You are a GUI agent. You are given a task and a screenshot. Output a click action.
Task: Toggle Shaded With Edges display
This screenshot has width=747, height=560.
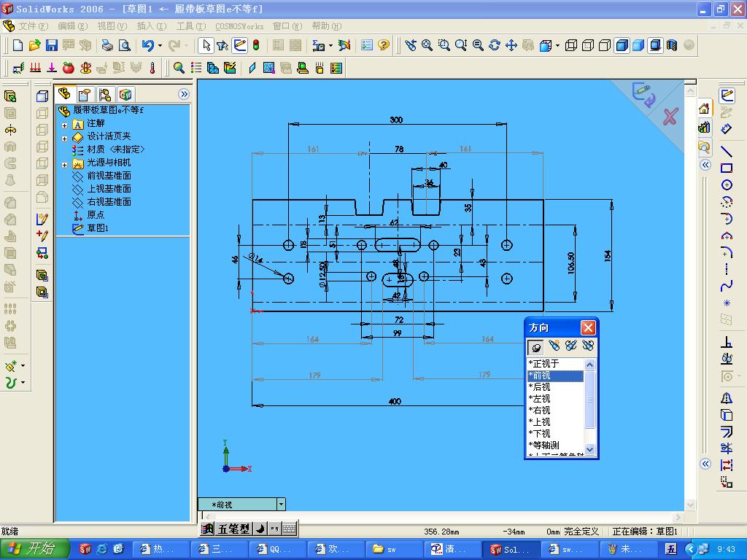[x=622, y=45]
